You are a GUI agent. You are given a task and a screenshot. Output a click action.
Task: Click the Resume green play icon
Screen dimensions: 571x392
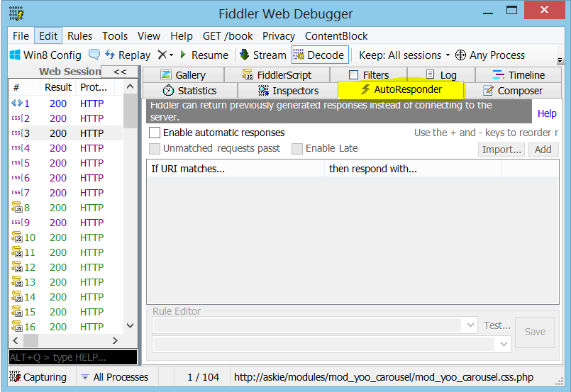[183, 55]
